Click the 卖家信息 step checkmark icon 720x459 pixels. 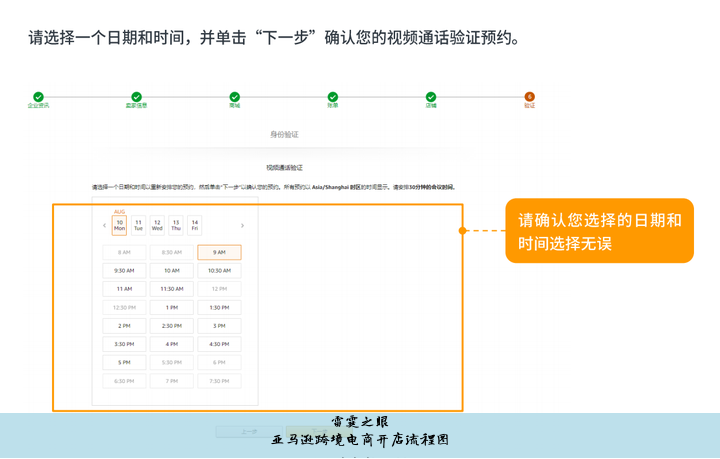(x=136, y=97)
